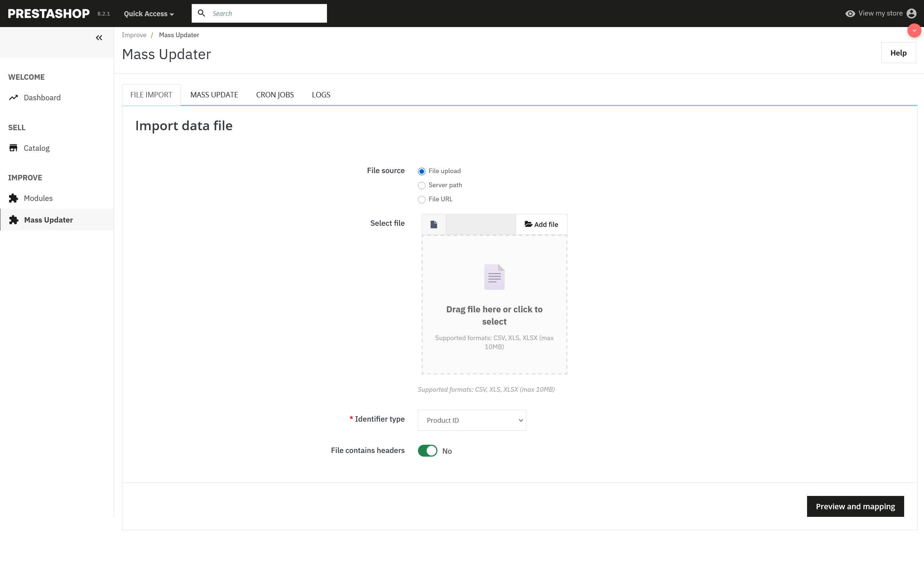The height and width of the screenshot is (576, 924).
Task: Open the Identifier type dropdown
Action: point(472,420)
